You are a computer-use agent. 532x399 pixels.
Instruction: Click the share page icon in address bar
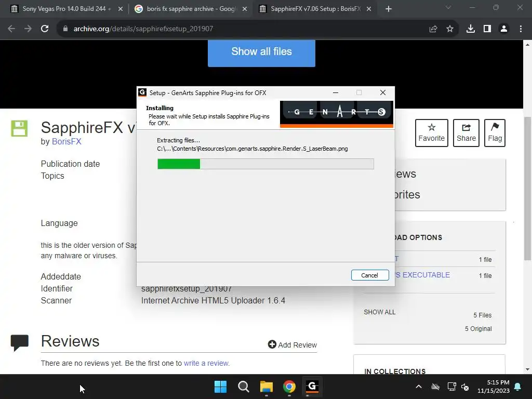pos(433,29)
